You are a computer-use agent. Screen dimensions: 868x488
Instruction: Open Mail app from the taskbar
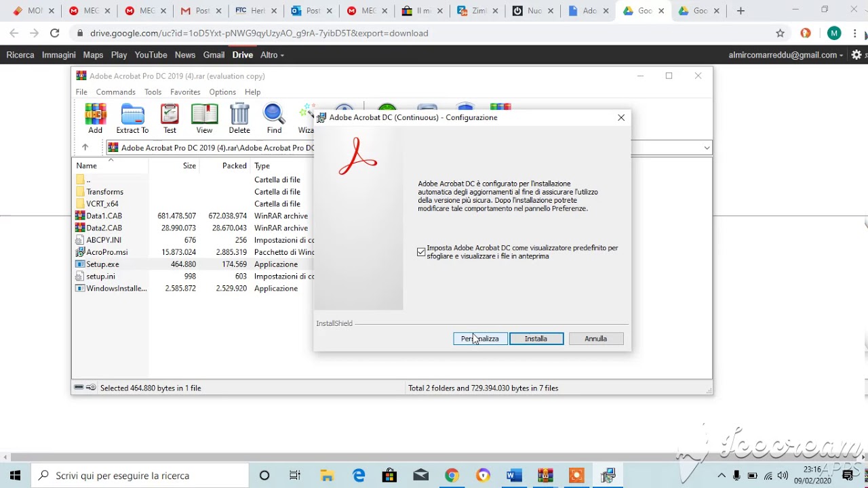point(420,475)
